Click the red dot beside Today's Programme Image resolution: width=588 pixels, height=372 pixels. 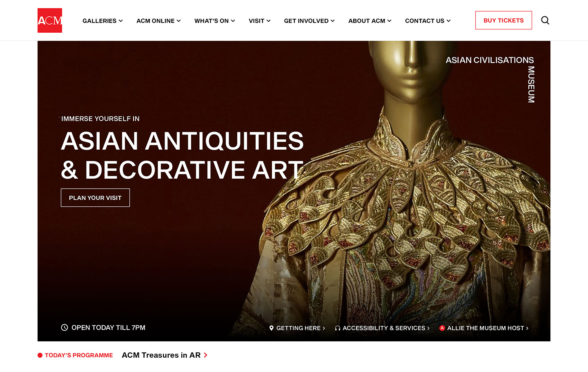pos(40,355)
